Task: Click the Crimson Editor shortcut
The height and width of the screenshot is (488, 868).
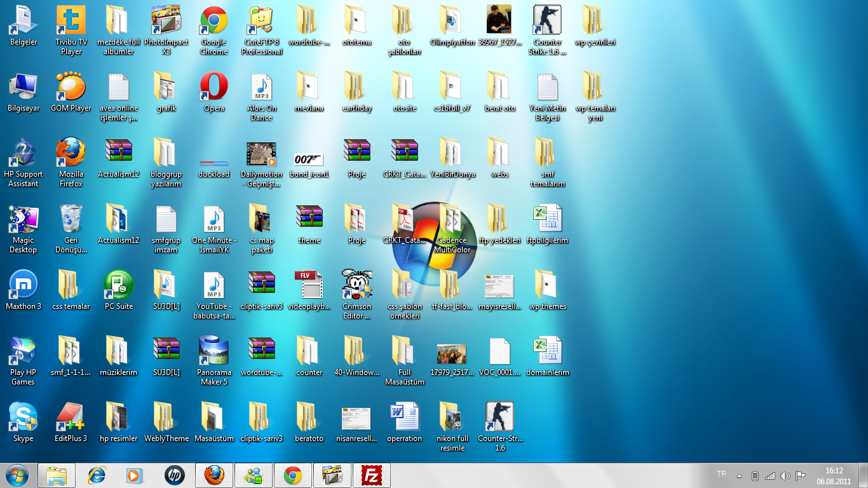Action: click(357, 294)
